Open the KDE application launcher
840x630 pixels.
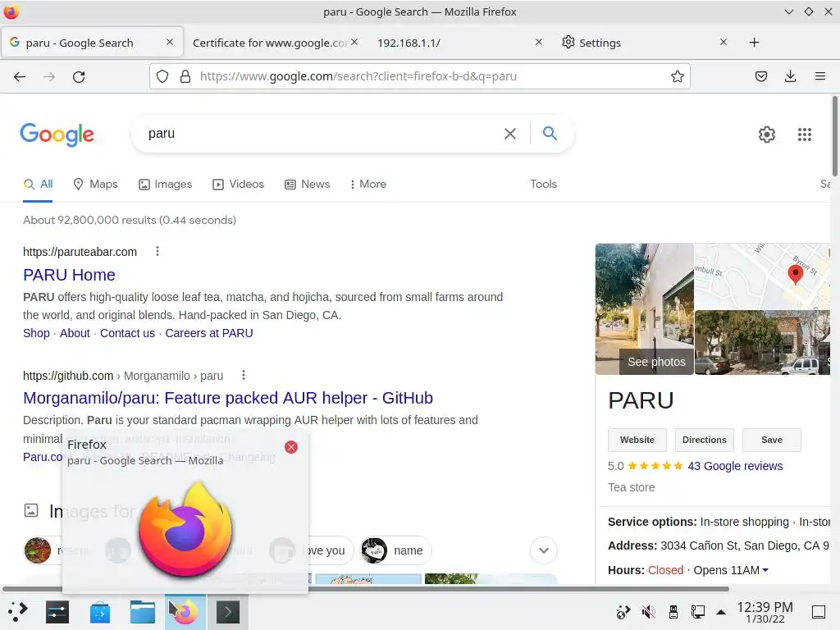click(x=18, y=612)
